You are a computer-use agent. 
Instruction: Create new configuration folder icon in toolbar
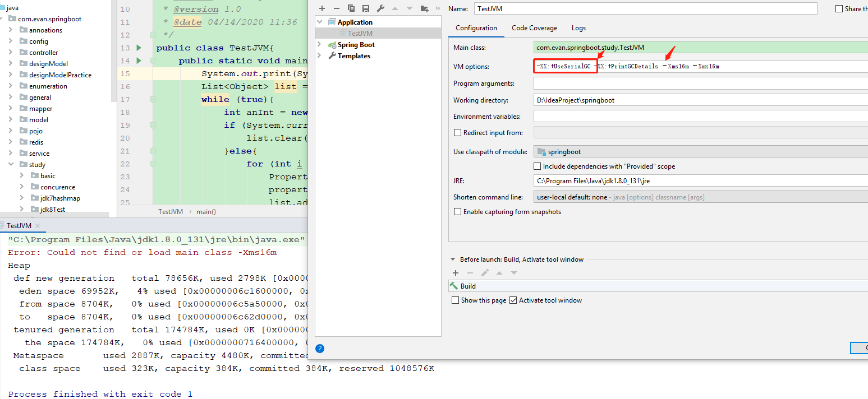coord(424,8)
